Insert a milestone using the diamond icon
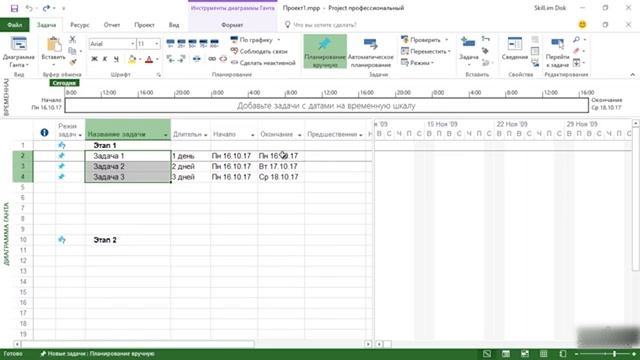Image resolution: width=640 pixels, height=360 pixels. 485,51
